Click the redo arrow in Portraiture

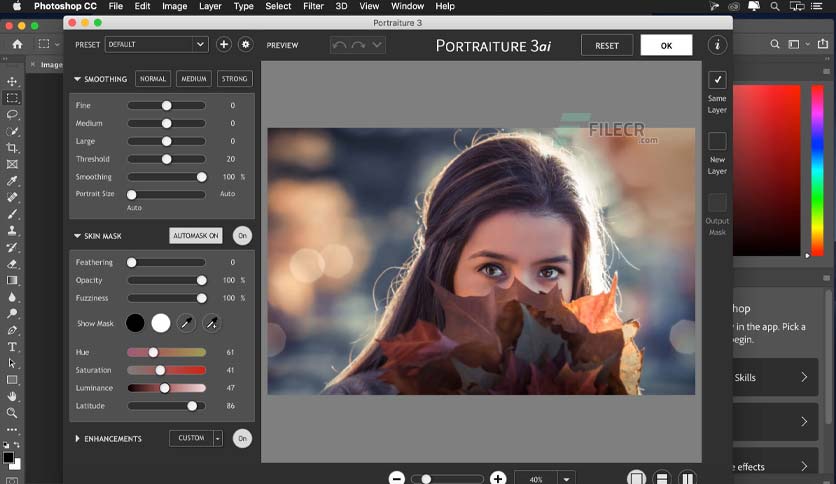(x=358, y=45)
